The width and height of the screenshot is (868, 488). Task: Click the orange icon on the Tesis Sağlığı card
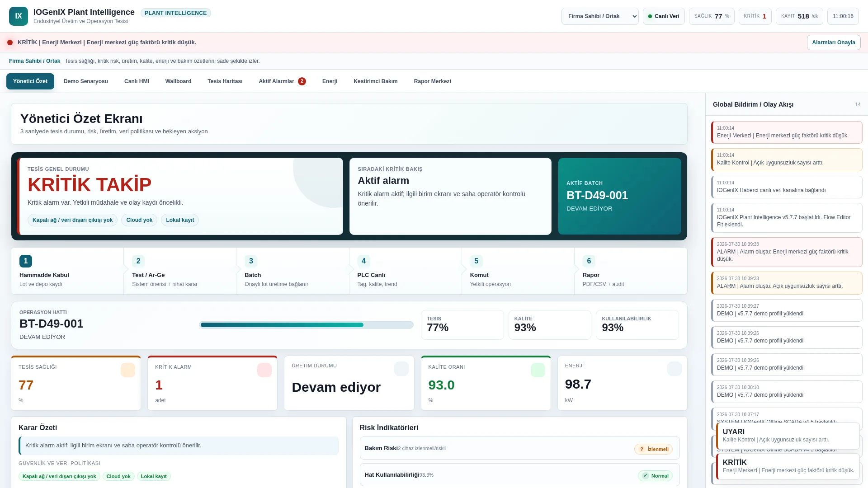pos(128,370)
